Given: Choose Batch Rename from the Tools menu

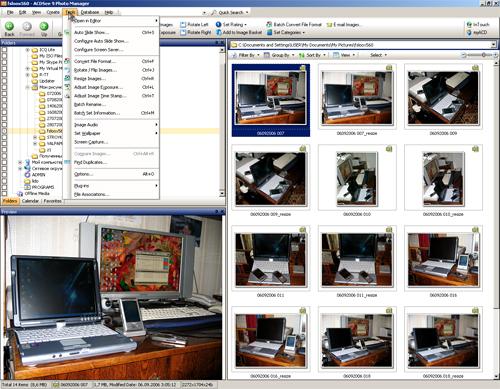Looking at the screenshot, I should tap(89, 104).
